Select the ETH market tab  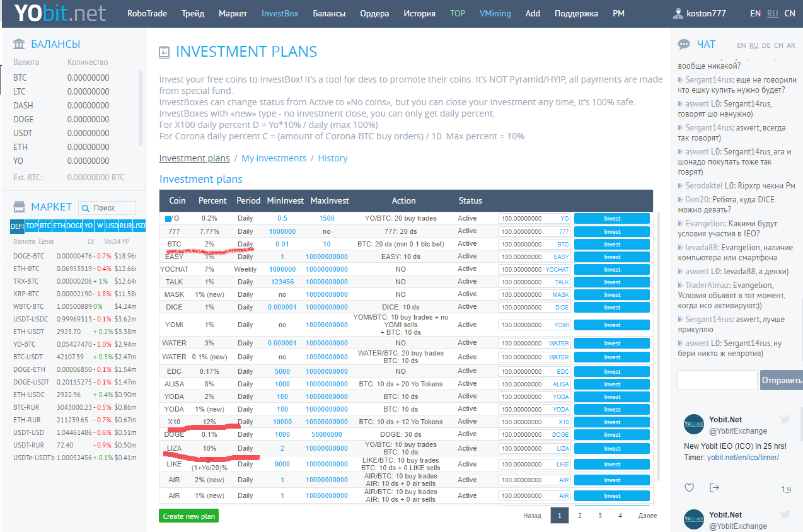[59, 226]
